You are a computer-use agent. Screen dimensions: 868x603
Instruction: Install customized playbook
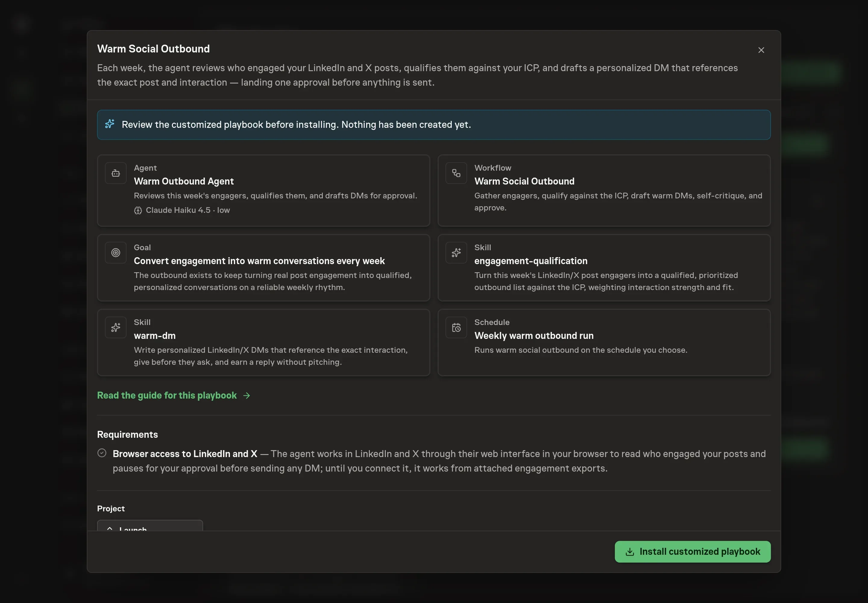click(692, 552)
